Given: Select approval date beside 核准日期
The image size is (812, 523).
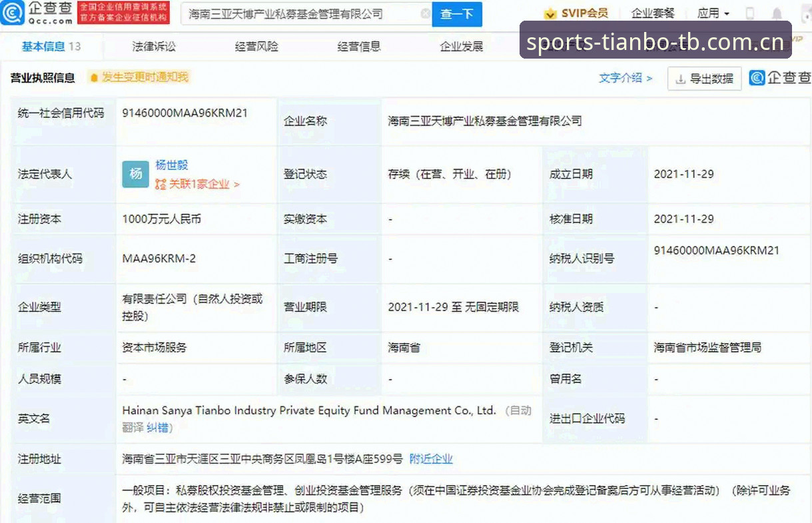Looking at the screenshot, I should [x=684, y=219].
